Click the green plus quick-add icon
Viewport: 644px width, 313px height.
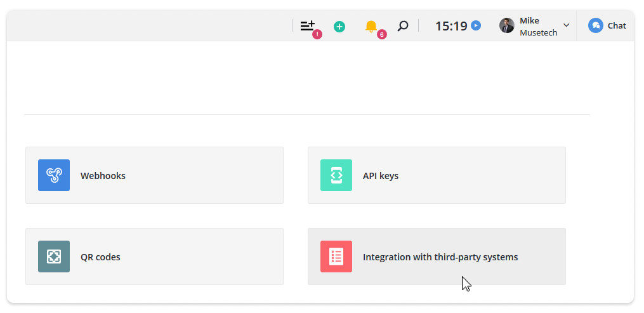pyautogui.click(x=339, y=27)
